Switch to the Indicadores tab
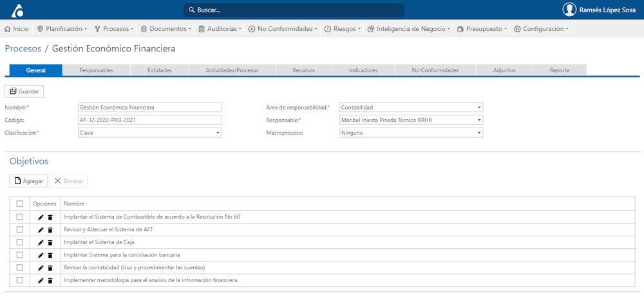 [363, 70]
